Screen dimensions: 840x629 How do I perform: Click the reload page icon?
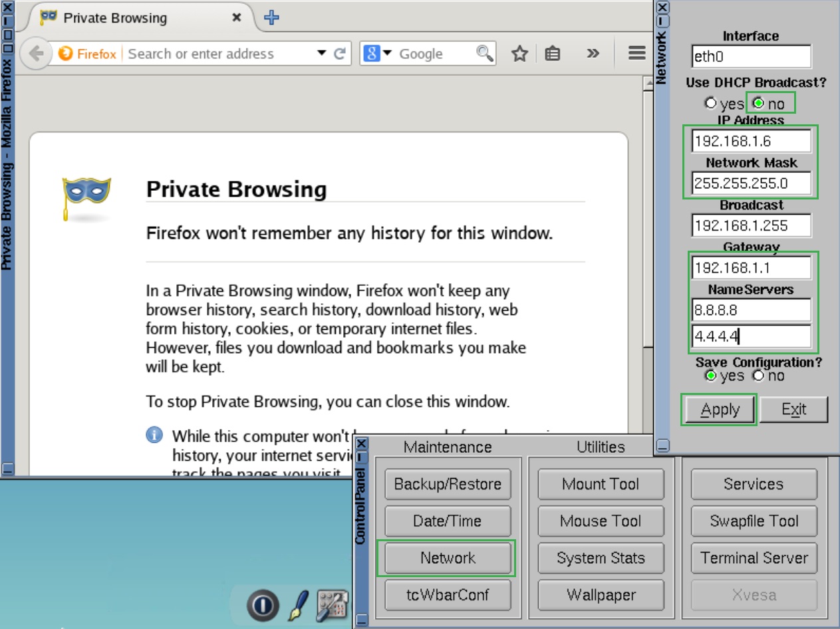click(341, 54)
